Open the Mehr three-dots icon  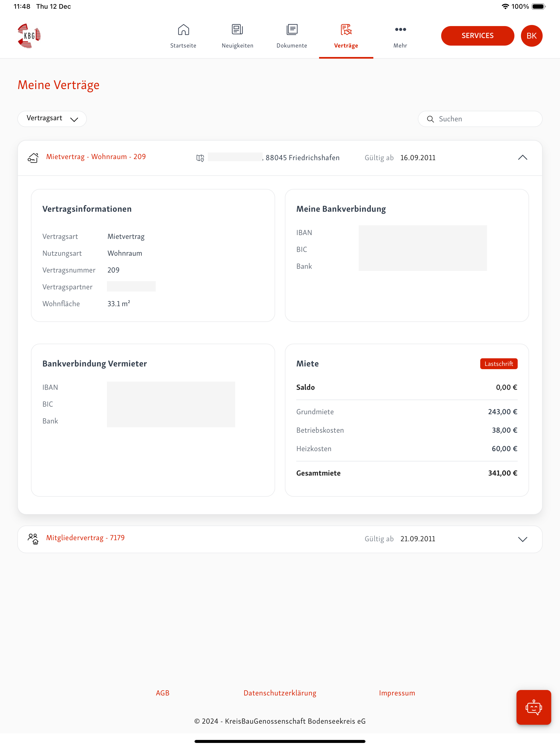point(400,30)
